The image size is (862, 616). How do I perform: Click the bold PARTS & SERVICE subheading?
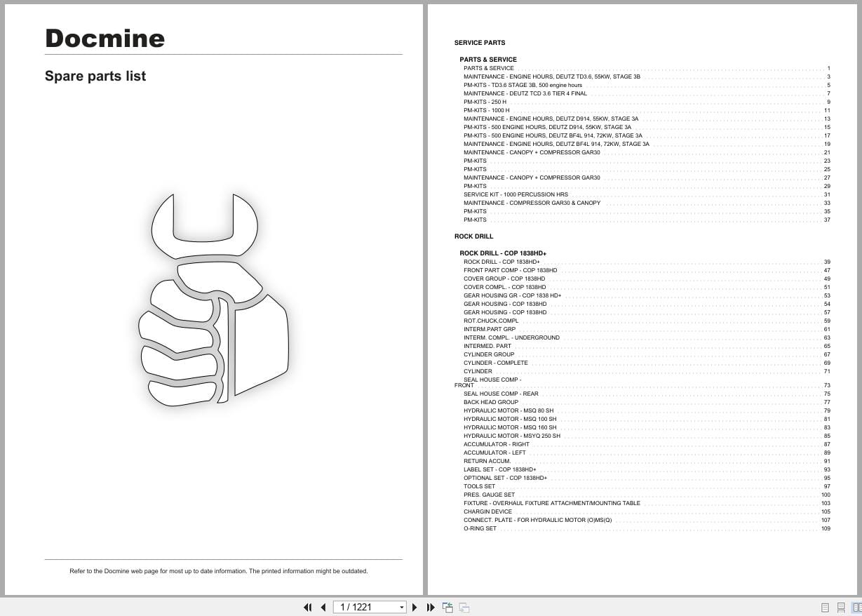point(488,60)
